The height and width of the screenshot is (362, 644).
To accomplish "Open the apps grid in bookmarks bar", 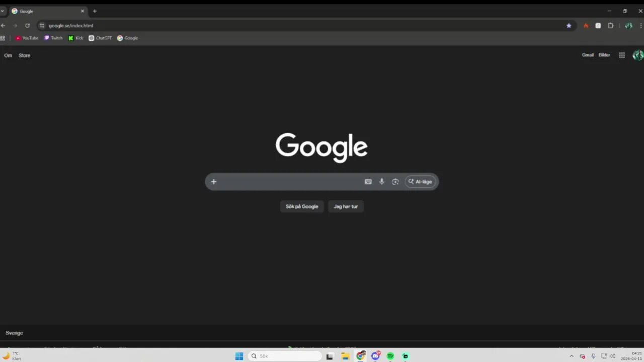I will point(3,38).
